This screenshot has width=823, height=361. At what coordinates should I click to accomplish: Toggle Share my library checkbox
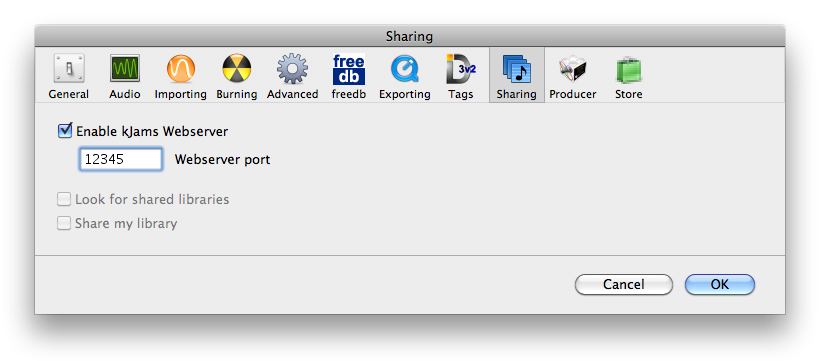64,224
